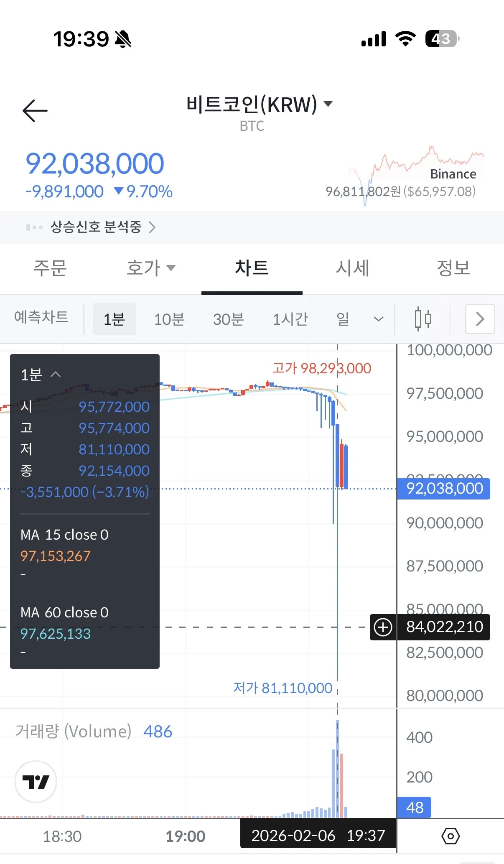Open the 비트코인(KRW) market dropdown
The height and width of the screenshot is (864, 504).
point(259,104)
